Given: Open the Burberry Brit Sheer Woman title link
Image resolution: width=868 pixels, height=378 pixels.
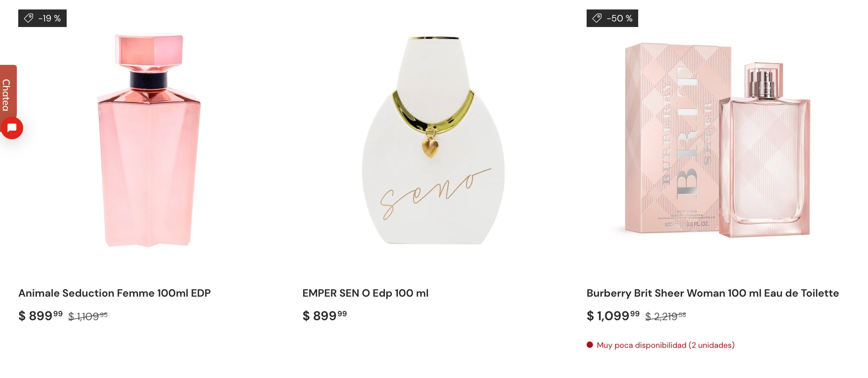Looking at the screenshot, I should [x=713, y=293].
